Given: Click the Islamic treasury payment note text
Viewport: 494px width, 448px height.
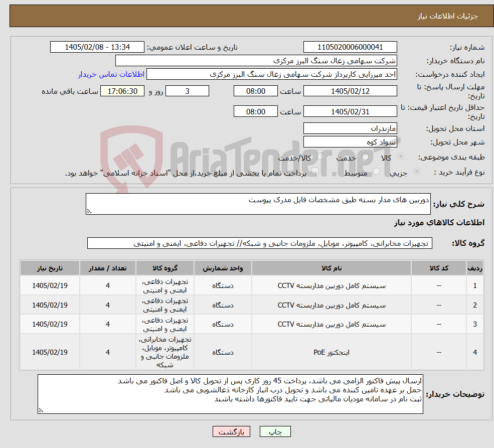Looking at the screenshot, I should pyautogui.click(x=186, y=173).
